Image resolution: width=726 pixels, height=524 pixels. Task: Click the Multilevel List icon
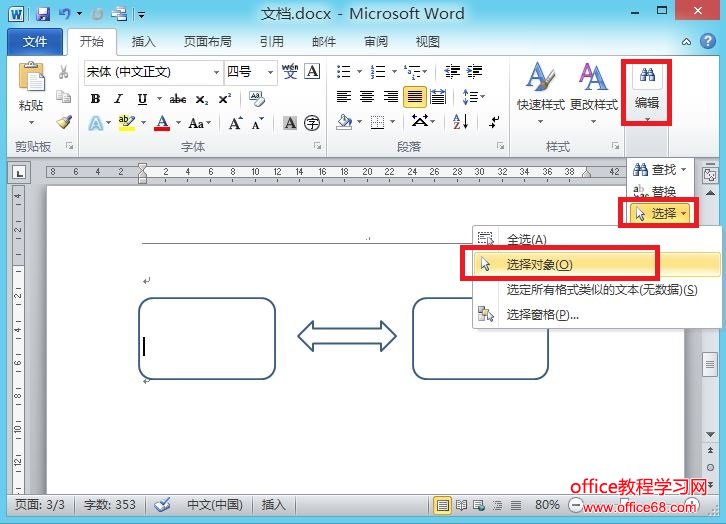[x=412, y=71]
